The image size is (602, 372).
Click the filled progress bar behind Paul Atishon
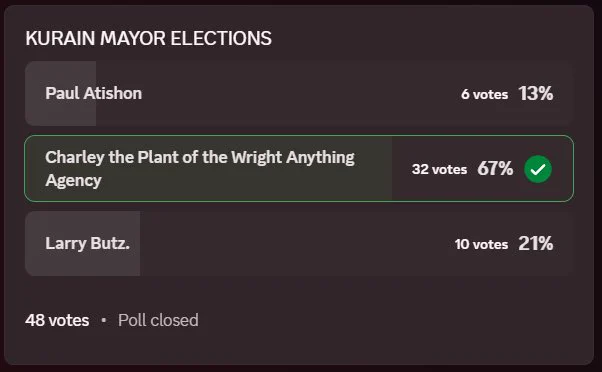[x=60, y=93]
